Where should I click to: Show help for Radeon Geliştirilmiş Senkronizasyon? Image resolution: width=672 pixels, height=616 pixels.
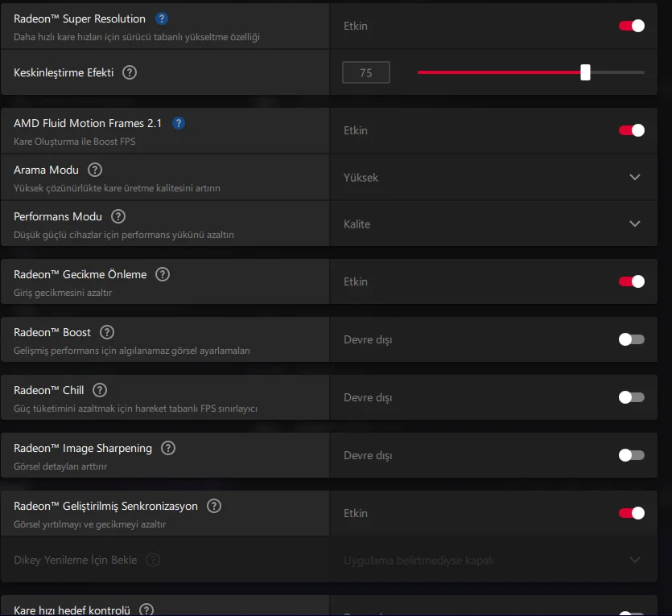tap(214, 506)
